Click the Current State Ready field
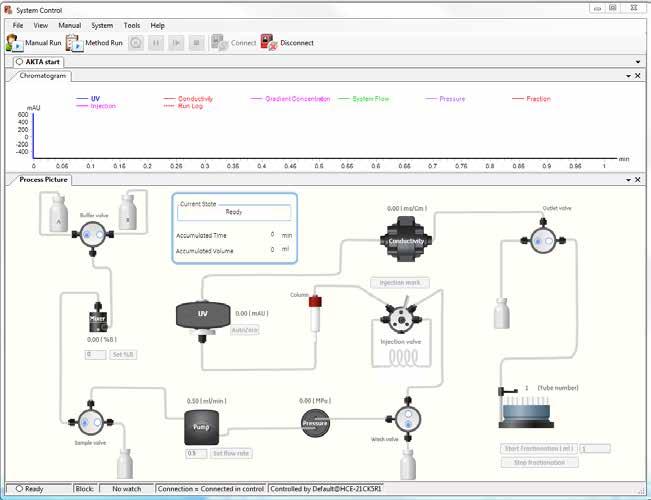Image resolution: width=651 pixels, height=500 pixels. coord(234,212)
